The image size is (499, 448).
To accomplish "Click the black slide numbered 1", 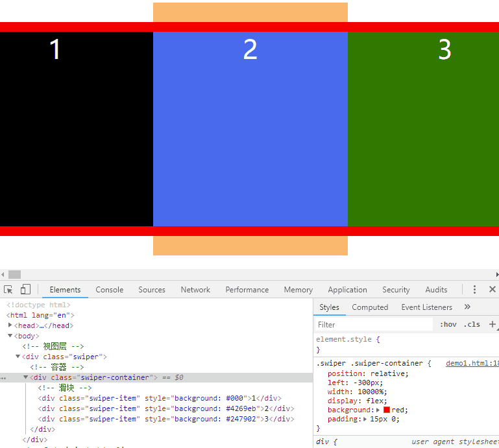I will [77, 129].
